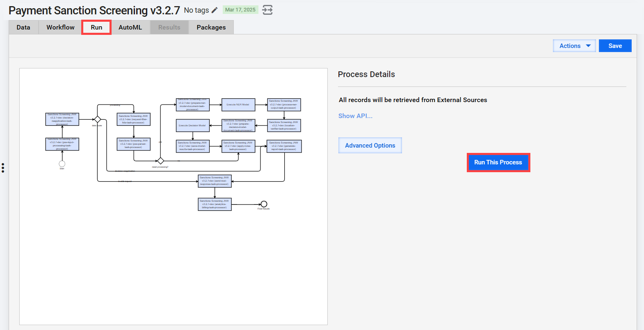Go to the Packages tab

pos(211,27)
